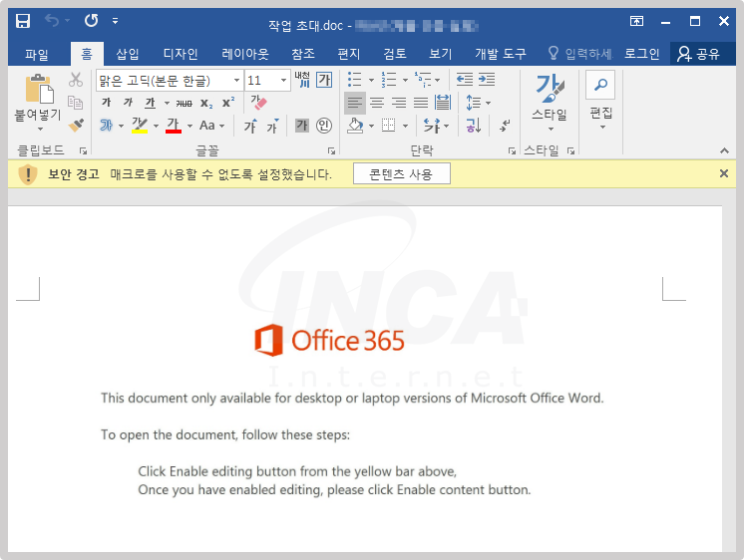Screen dimensions: 744x560
Task: Switch to the 검토 tab
Action: tap(395, 54)
